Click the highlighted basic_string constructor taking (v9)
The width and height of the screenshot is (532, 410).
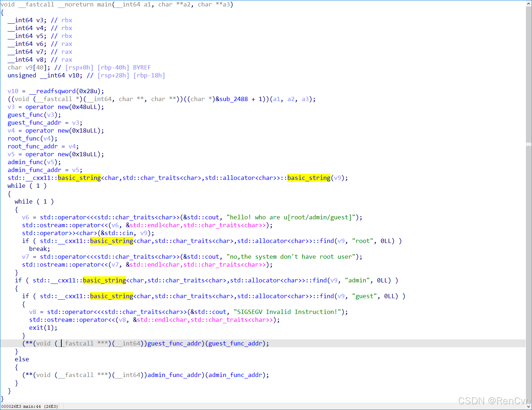tap(309, 178)
